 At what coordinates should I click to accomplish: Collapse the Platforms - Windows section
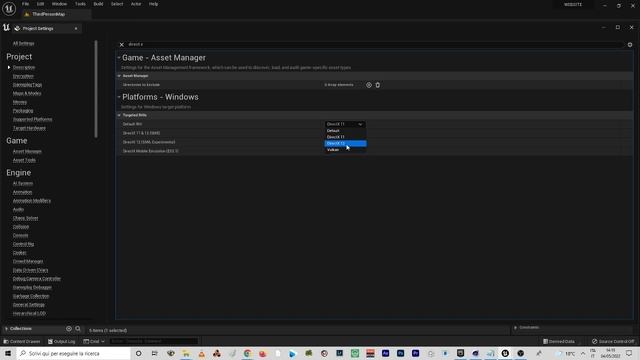[x=119, y=97]
